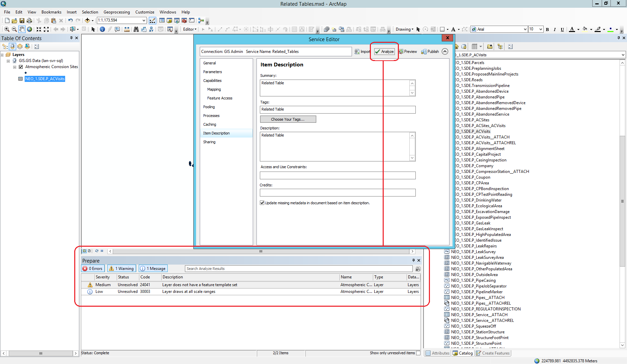
Task: Click the Publish button
Action: (x=430, y=52)
